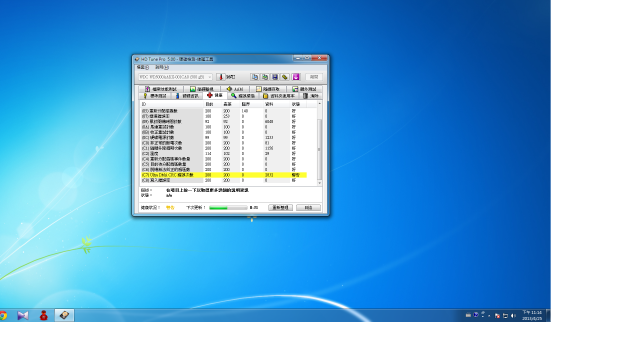640x360 pixels.
Task: Click the copy screenshot to clipboard toolbar icon
Action: coord(265,77)
